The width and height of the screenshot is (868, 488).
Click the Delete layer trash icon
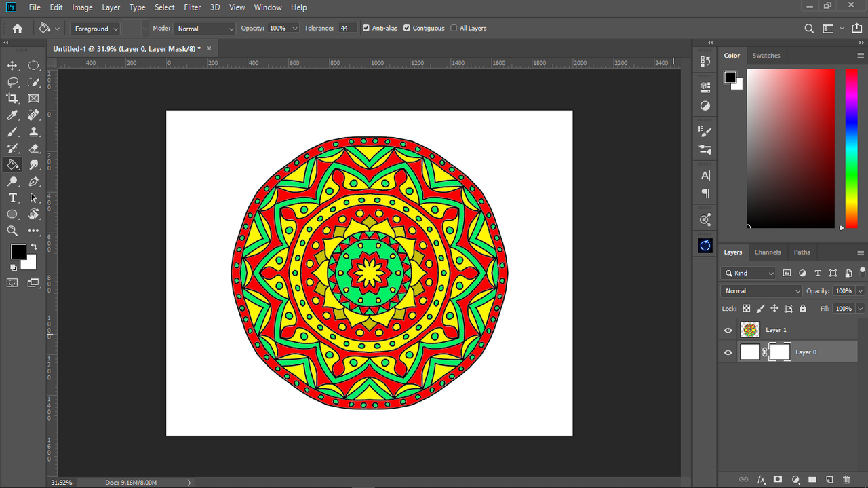(x=846, y=480)
